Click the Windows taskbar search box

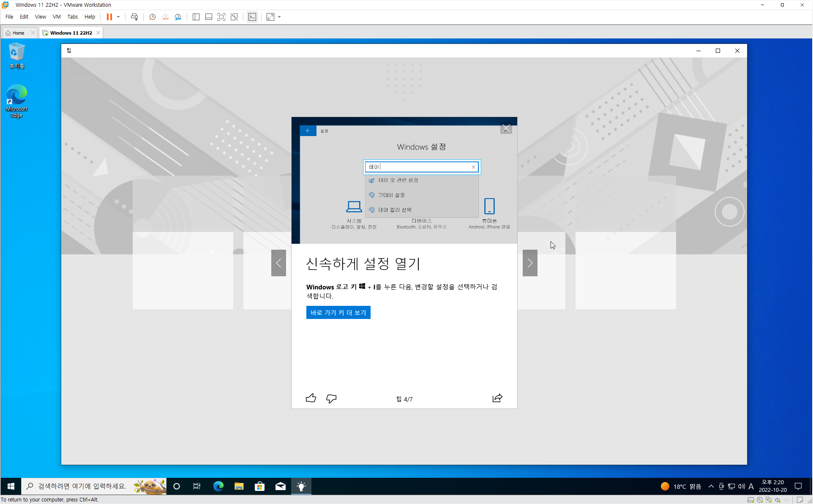coord(82,486)
